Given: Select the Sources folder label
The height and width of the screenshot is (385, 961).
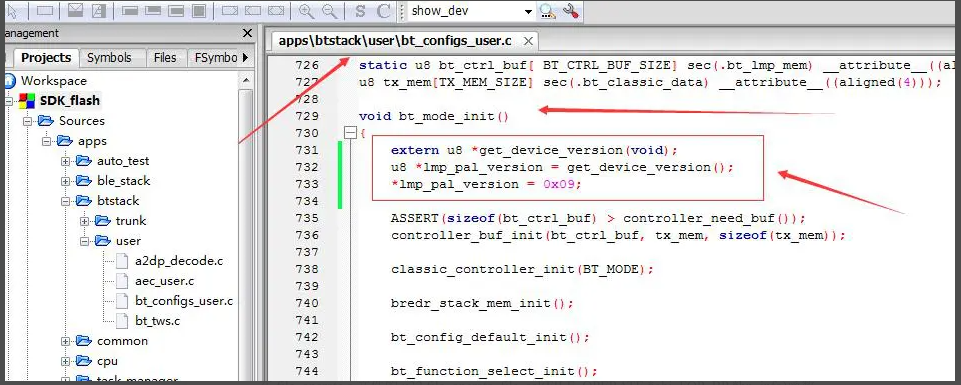Looking at the screenshot, I should pyautogui.click(x=82, y=121).
